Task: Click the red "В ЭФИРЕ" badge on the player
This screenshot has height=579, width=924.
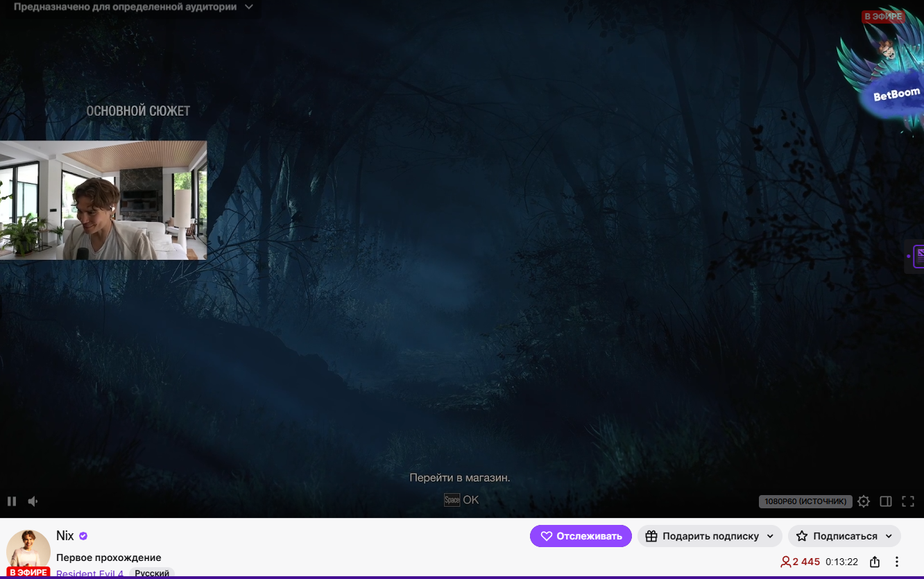Action: pos(883,17)
